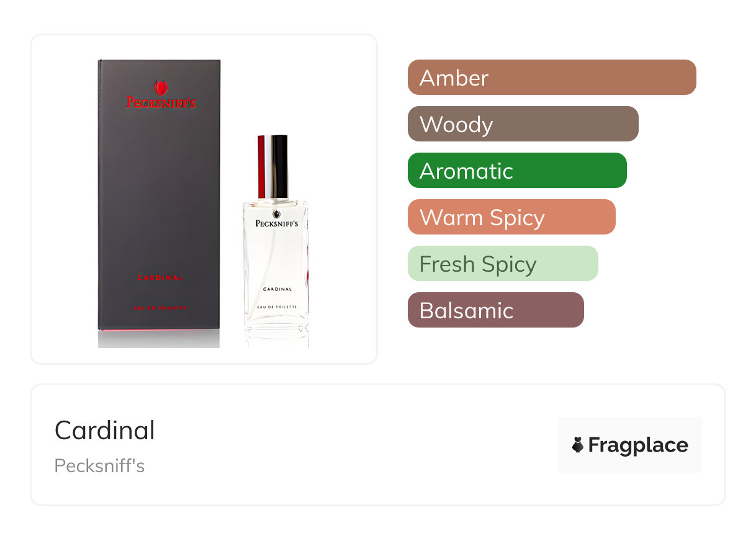The height and width of the screenshot is (536, 756).
Task: Select the Amber accord bar
Action: [552, 78]
